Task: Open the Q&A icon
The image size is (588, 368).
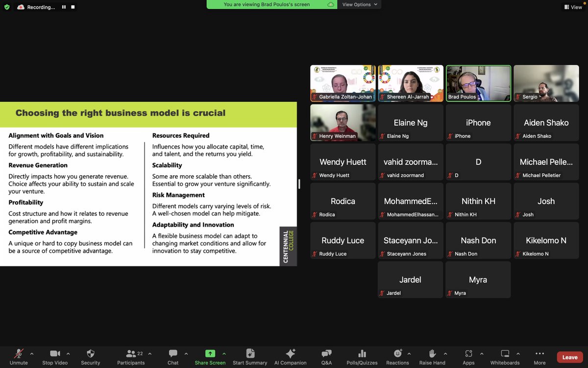Action: click(326, 353)
